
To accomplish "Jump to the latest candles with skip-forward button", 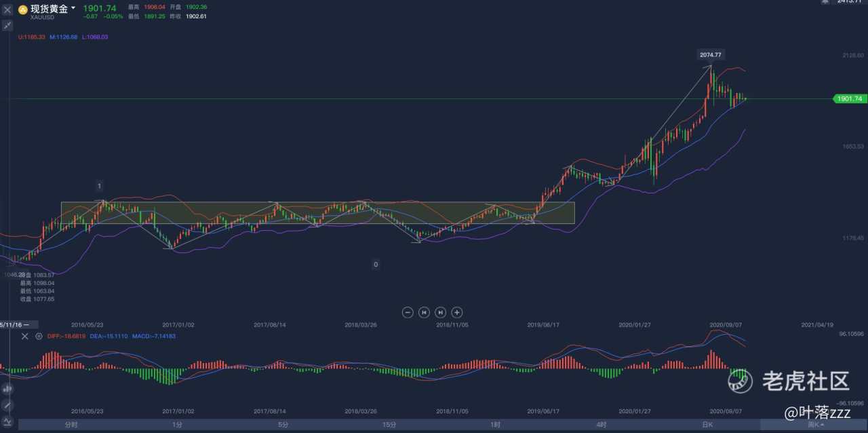I will (441, 312).
